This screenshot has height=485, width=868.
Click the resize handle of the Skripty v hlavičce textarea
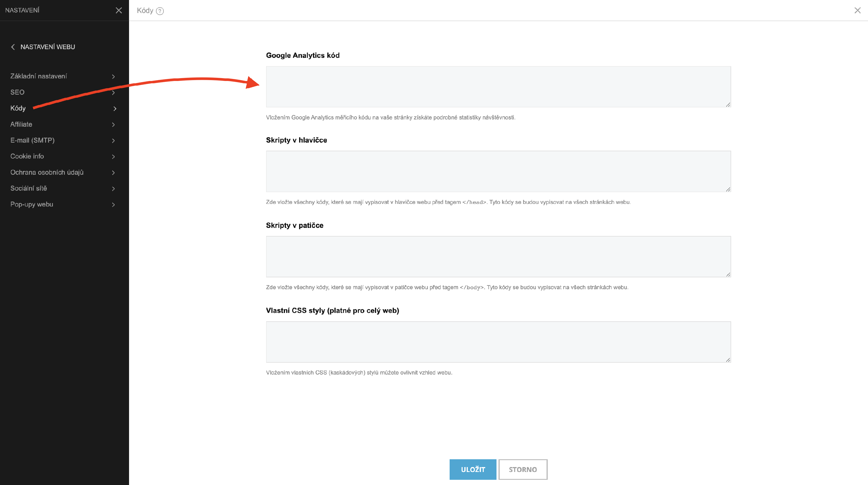tap(728, 189)
